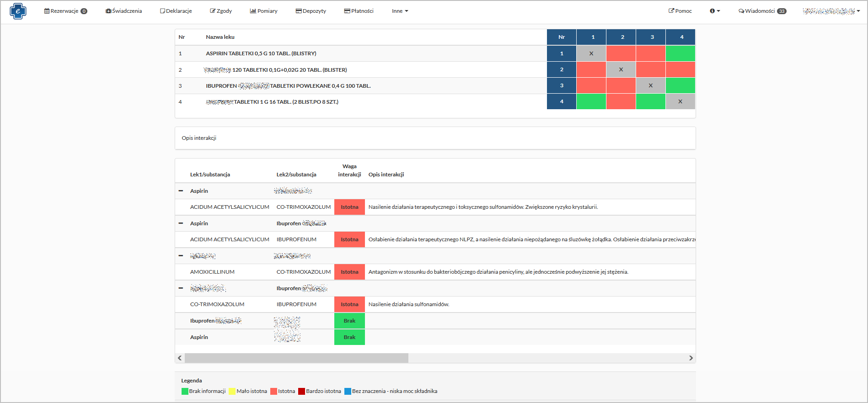Open the Wiadomości messages inbox
Screen dimensions: 868x403
[762, 11]
